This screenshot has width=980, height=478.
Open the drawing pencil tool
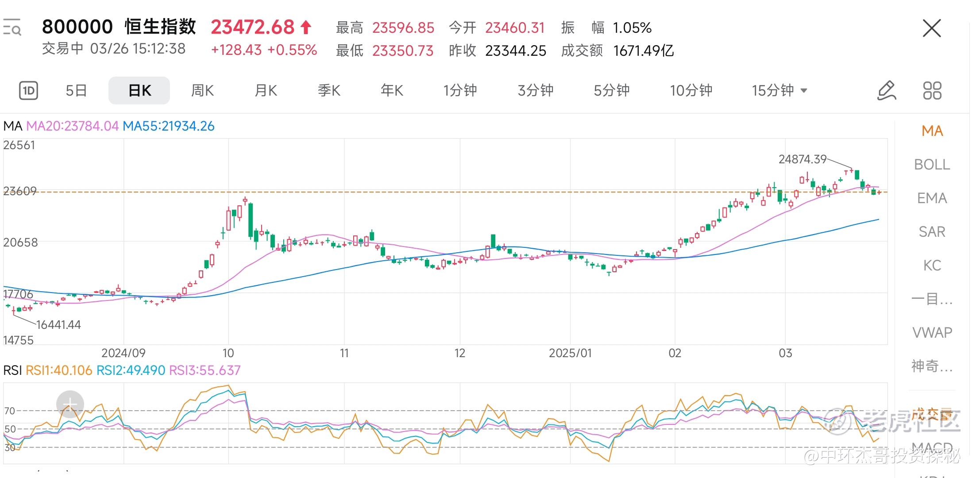click(886, 91)
